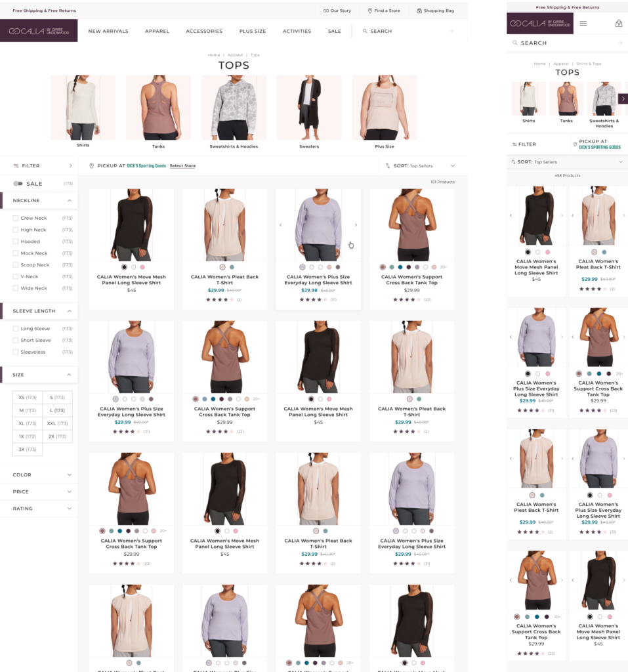
Task: Click Home in desktop breadcrumb
Action: (x=214, y=55)
